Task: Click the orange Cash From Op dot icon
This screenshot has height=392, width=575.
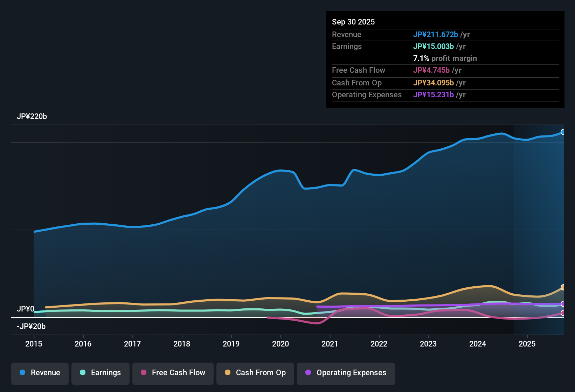Action: point(228,373)
